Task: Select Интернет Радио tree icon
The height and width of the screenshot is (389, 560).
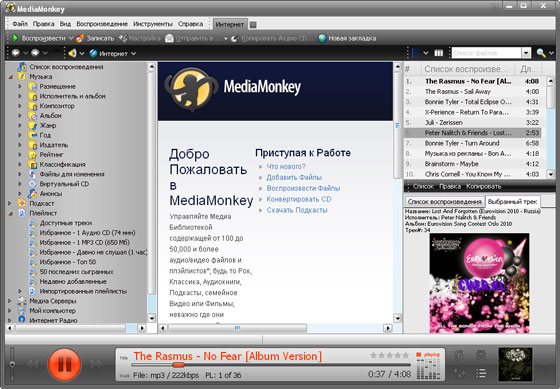Action: 22,320
